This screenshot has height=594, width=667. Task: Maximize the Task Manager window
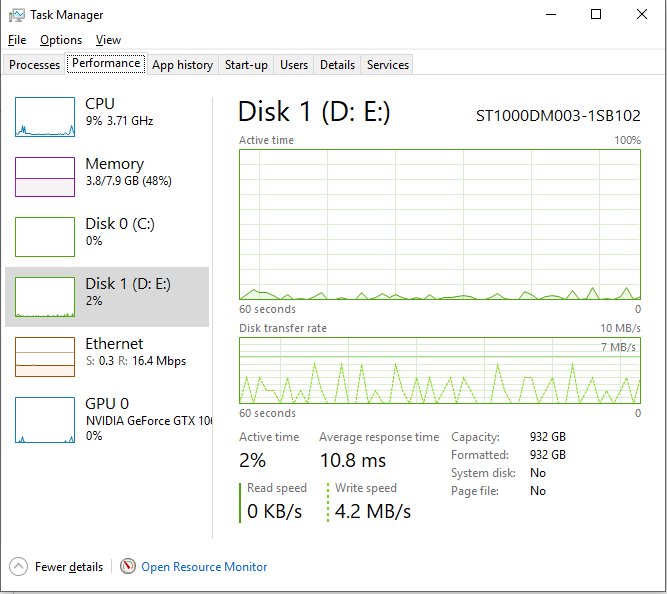tap(596, 14)
